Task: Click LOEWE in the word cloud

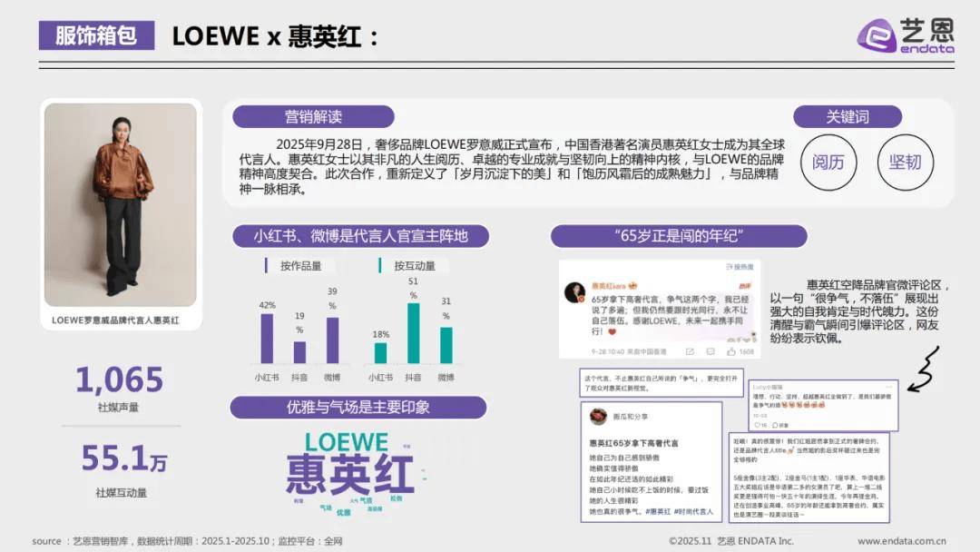Action: tap(347, 443)
